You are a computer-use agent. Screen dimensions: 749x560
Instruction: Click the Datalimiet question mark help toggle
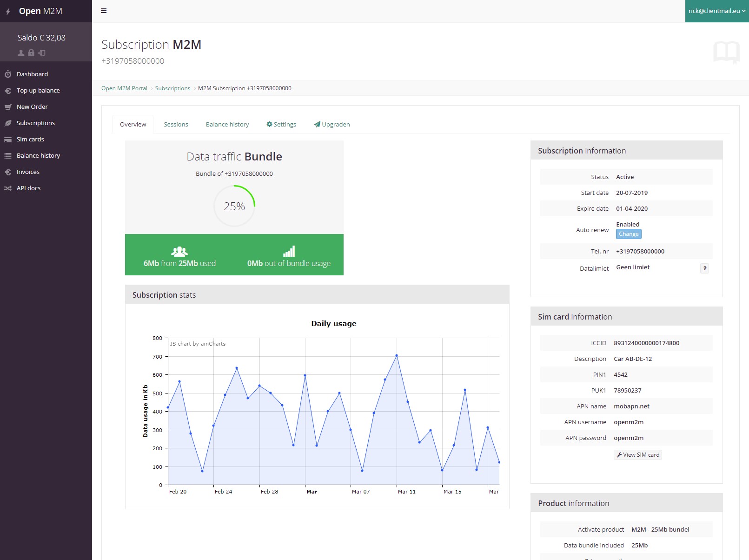click(705, 268)
